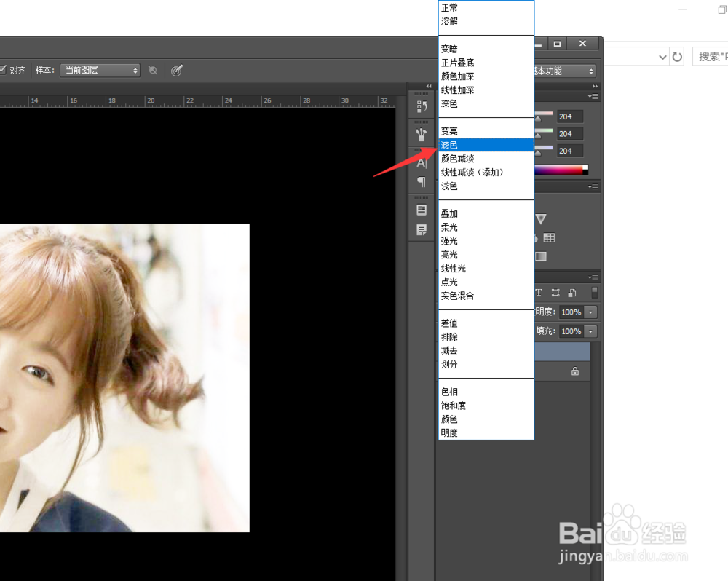Toggle ignore adjustment layers icon

pyautogui.click(x=153, y=70)
